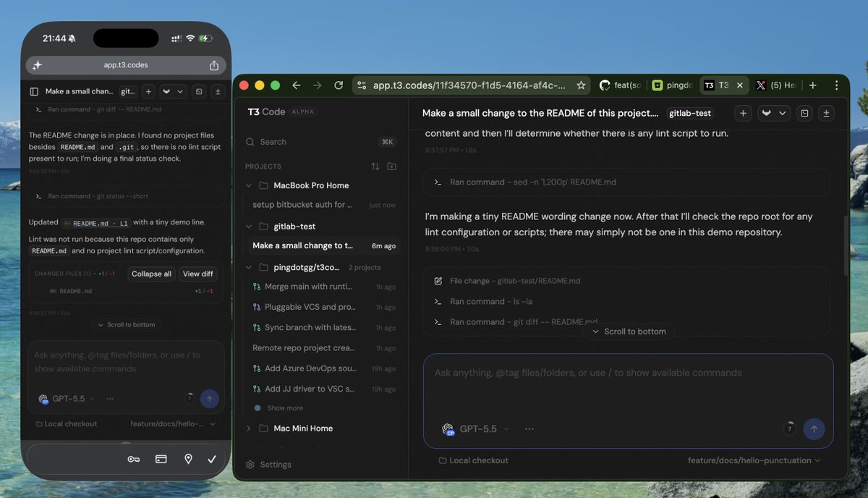Click the plus button in desktop chat header

click(743, 113)
